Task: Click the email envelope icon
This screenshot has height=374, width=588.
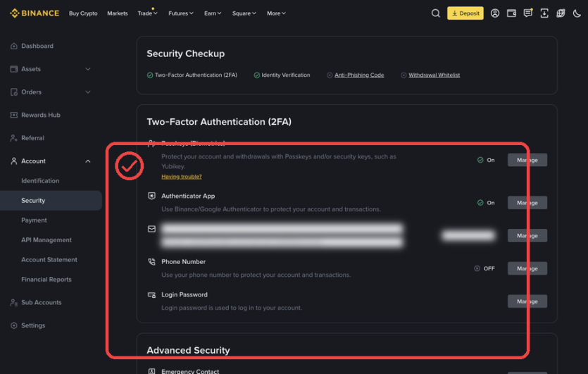Action: click(151, 229)
